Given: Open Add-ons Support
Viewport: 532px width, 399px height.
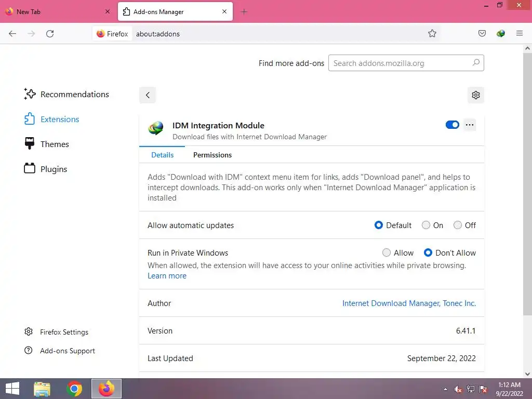Looking at the screenshot, I should [60, 351].
